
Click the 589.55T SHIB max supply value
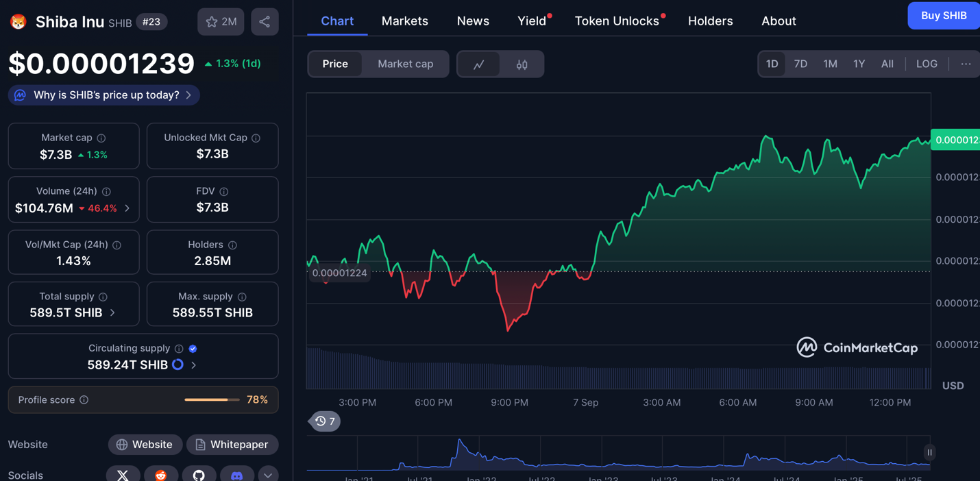tap(212, 312)
